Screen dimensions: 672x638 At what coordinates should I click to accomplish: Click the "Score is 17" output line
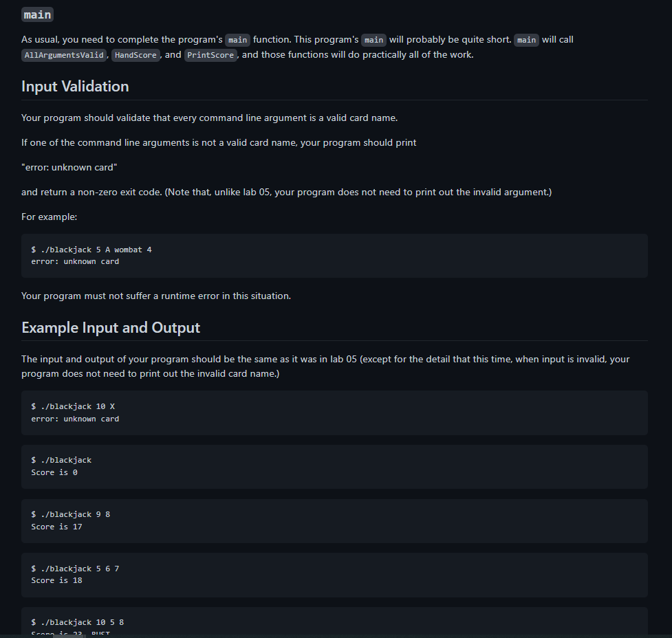click(56, 527)
